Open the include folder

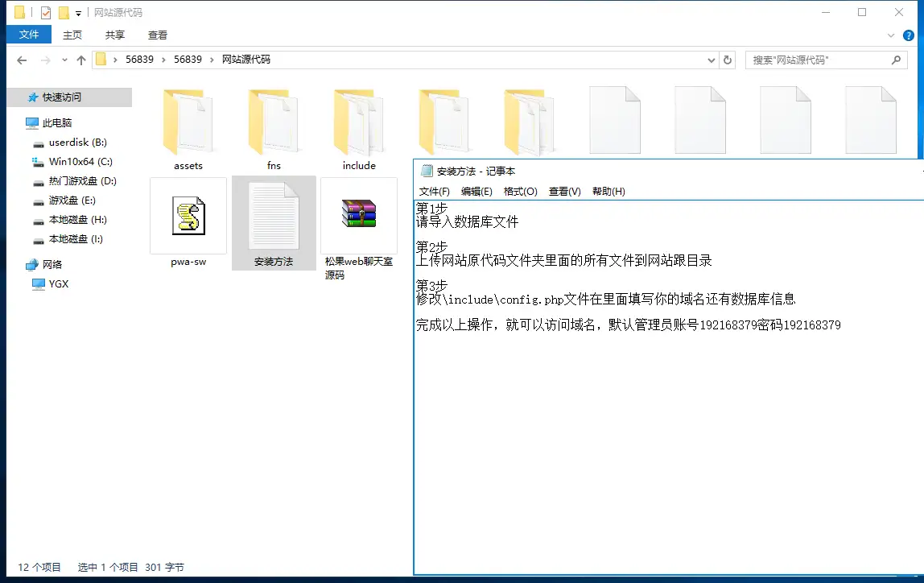click(x=359, y=121)
